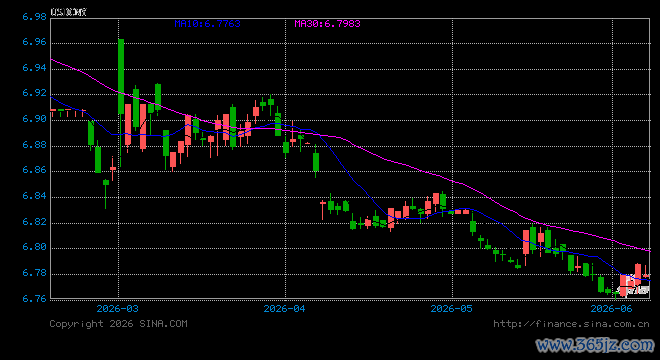The height and width of the screenshot is (360, 660).
Task: Click the 6.80 price axis label
Action: coord(34,247)
